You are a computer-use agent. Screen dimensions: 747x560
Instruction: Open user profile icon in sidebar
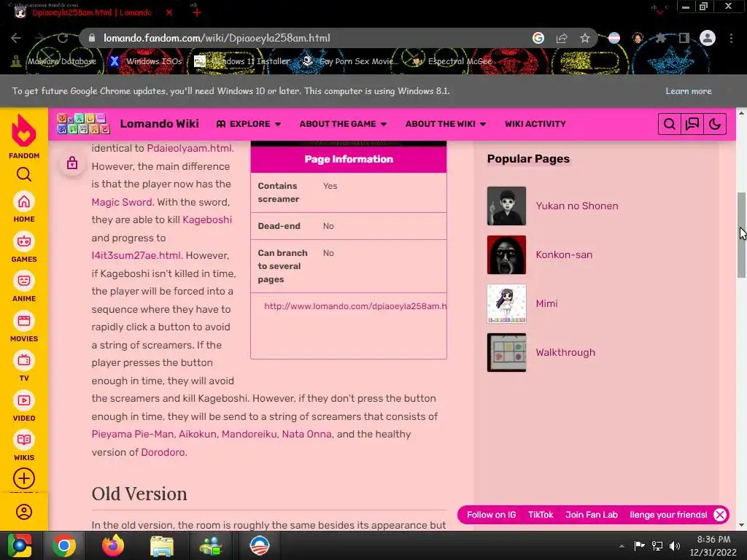coord(24,512)
